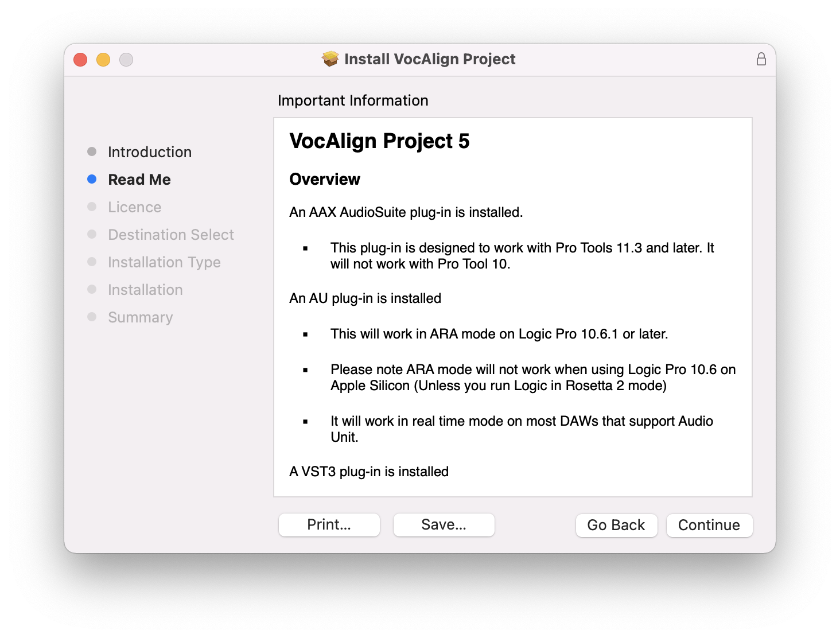Print the Read Me information
840x638 pixels.
pyautogui.click(x=329, y=524)
